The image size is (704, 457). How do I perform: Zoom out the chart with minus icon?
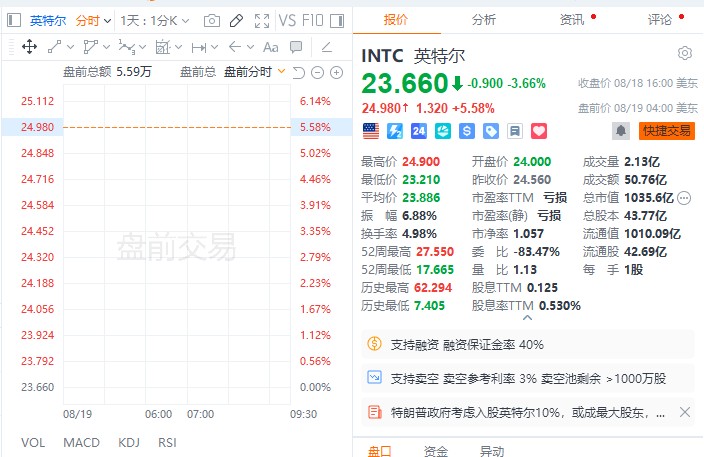[x=317, y=72]
